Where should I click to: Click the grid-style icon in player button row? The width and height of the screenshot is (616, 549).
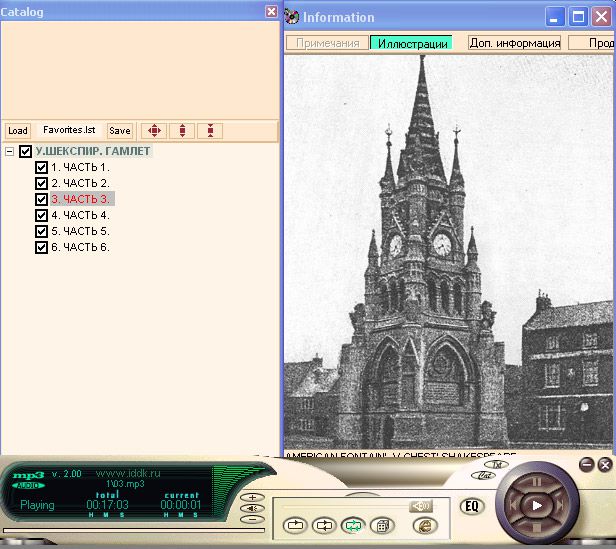tap(381, 525)
